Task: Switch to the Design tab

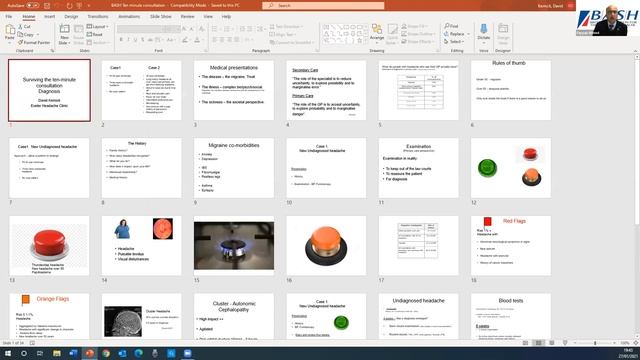Action: pos(71,16)
